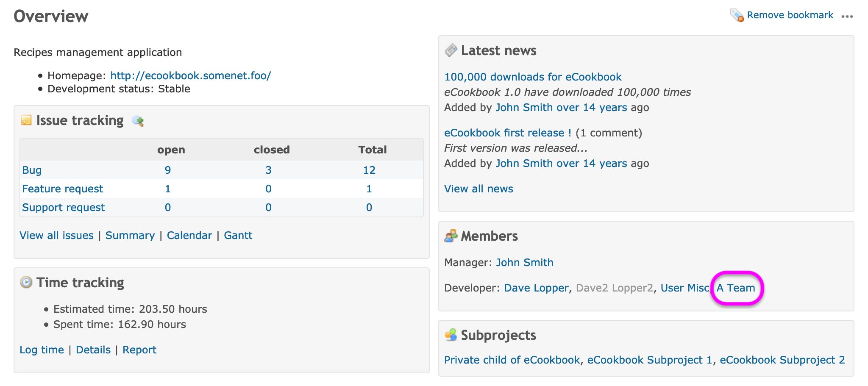Open the 3 closed Bug issues

pyautogui.click(x=268, y=170)
